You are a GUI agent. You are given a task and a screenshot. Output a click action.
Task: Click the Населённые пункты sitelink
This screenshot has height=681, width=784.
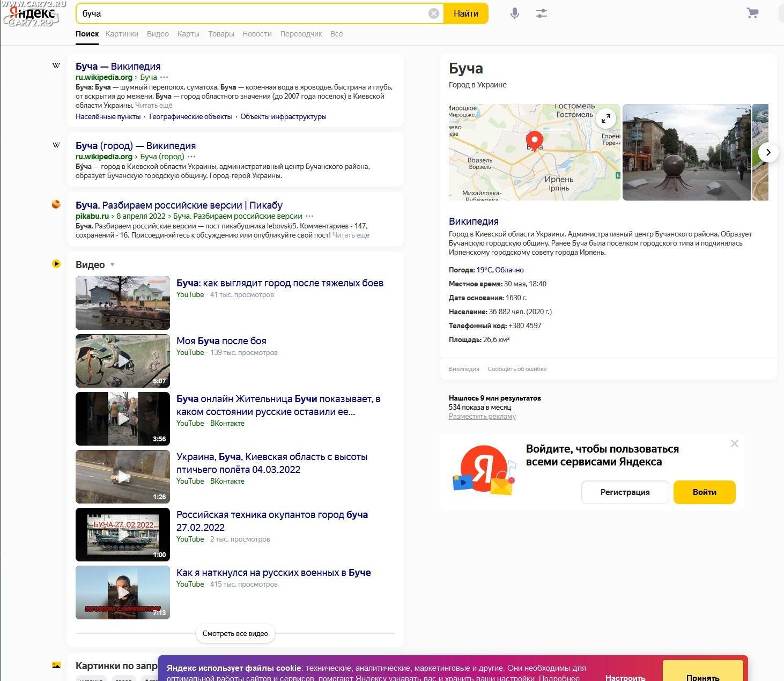[x=108, y=116]
